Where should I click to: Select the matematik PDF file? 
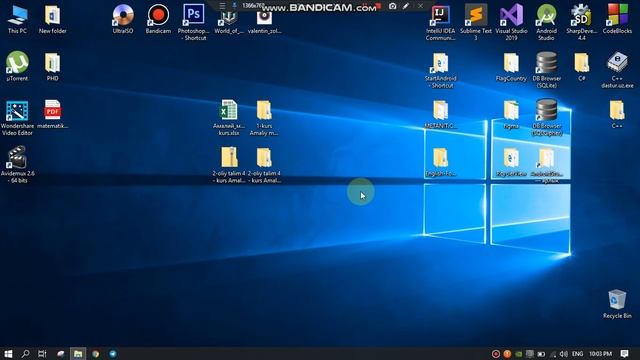(53, 114)
